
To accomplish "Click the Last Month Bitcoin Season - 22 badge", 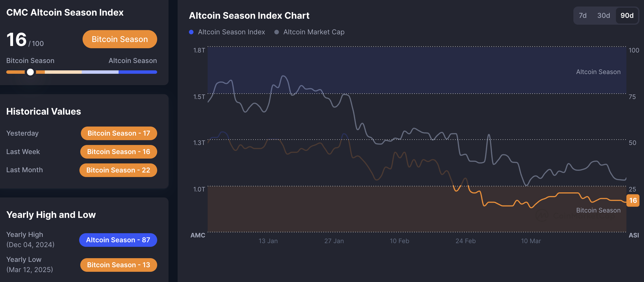I will tap(118, 170).
